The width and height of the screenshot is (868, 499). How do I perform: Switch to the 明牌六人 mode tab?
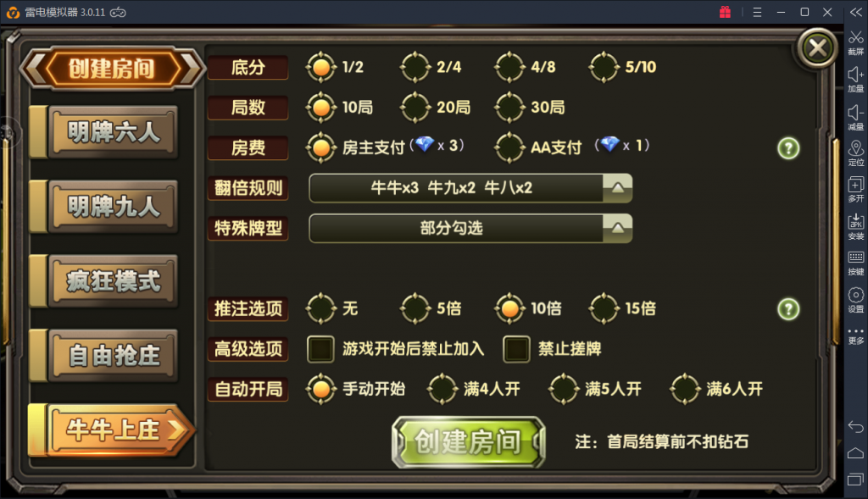[x=113, y=132]
